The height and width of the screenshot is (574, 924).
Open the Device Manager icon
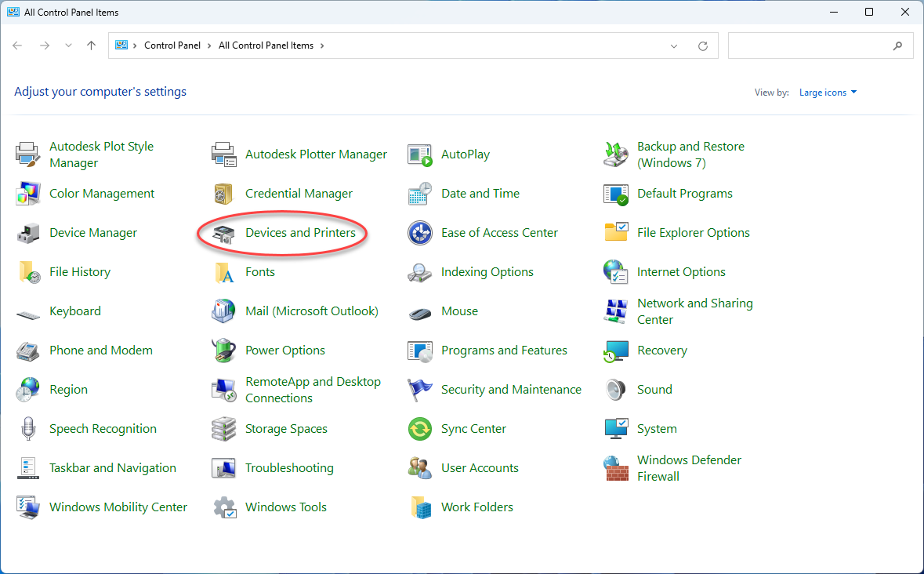coord(27,234)
